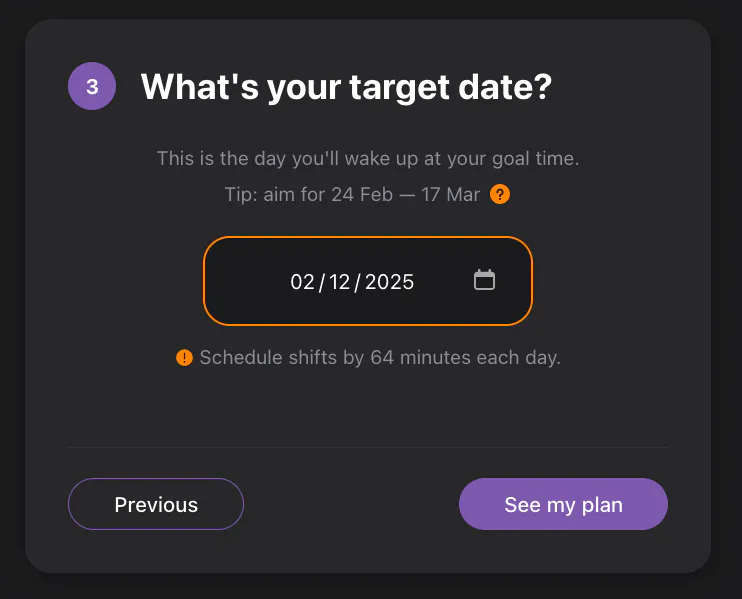This screenshot has width=742, height=599.
Task: Open the calendar date picker icon
Action: click(484, 281)
